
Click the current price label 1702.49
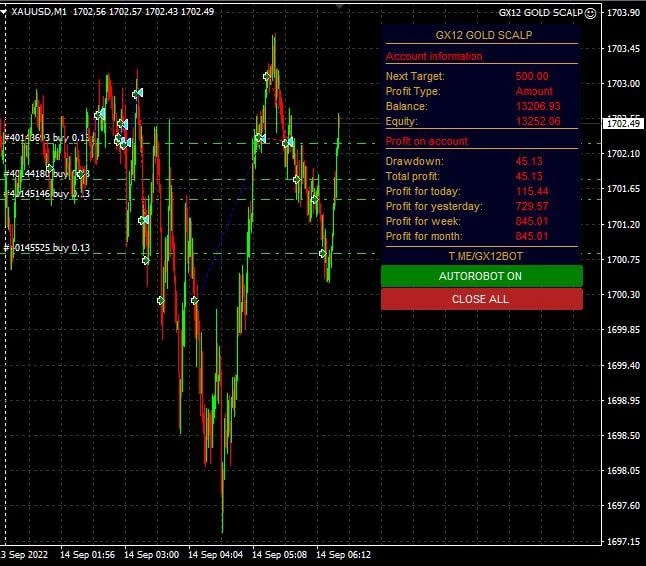(623, 124)
